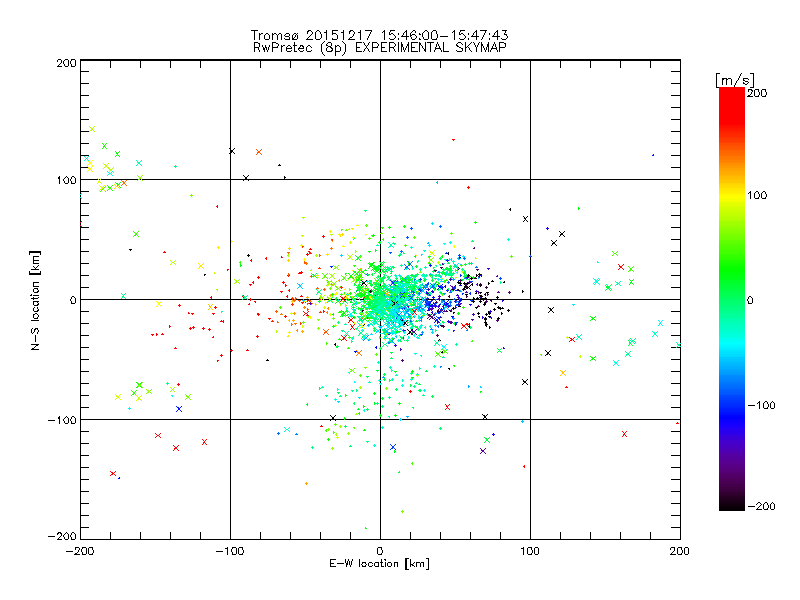Click the title line 'Tromsø 20151217 15:46:00-15:47:43'

[x=379, y=35]
